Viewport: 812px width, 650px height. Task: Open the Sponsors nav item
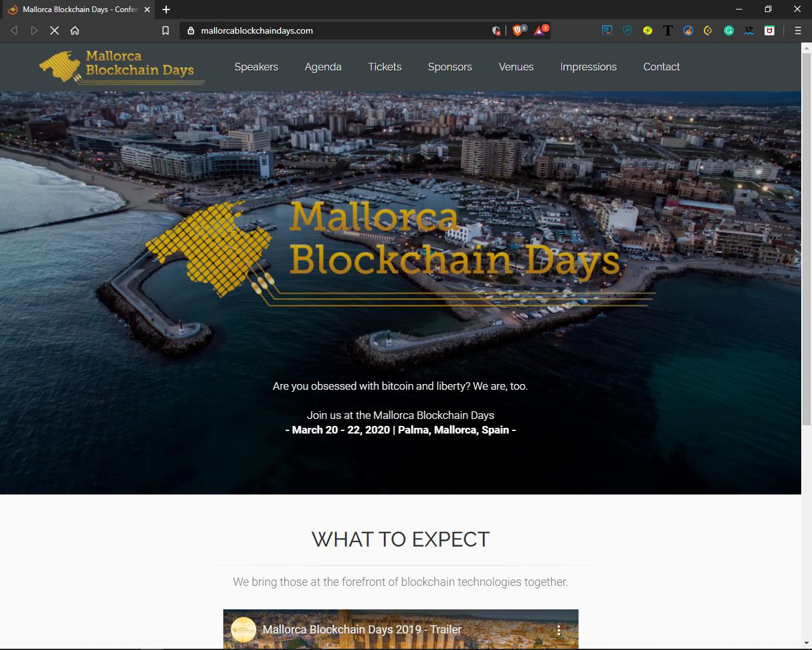(x=450, y=67)
